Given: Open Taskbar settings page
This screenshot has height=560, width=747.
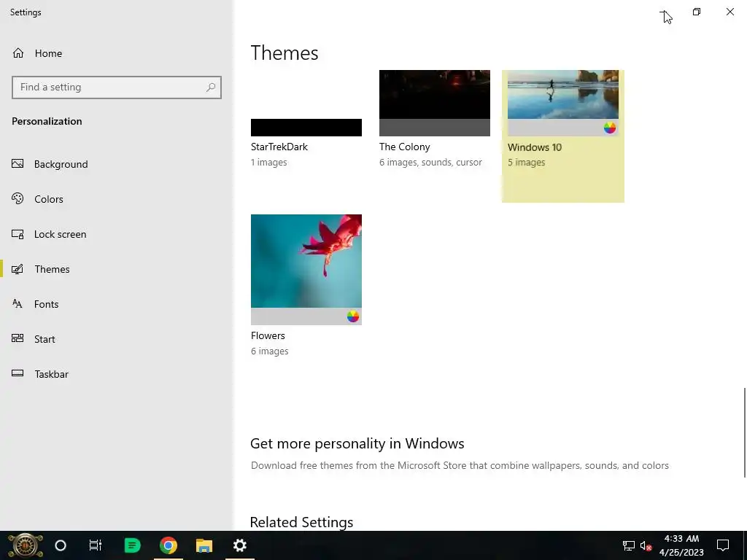Looking at the screenshot, I should click(x=52, y=374).
